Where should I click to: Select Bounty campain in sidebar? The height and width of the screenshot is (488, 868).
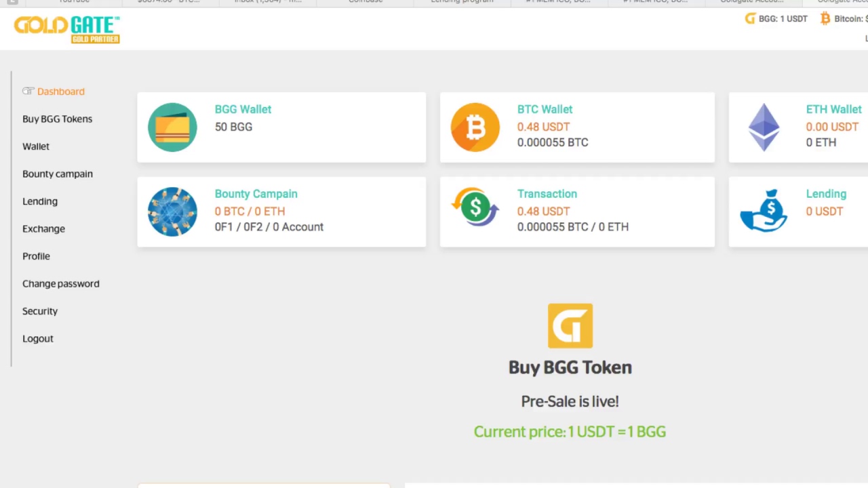[58, 174]
